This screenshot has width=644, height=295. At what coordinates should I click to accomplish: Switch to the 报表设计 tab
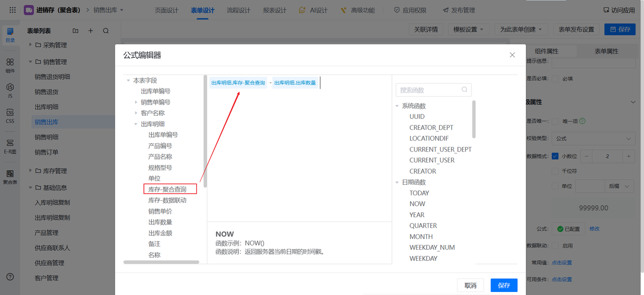click(x=275, y=10)
